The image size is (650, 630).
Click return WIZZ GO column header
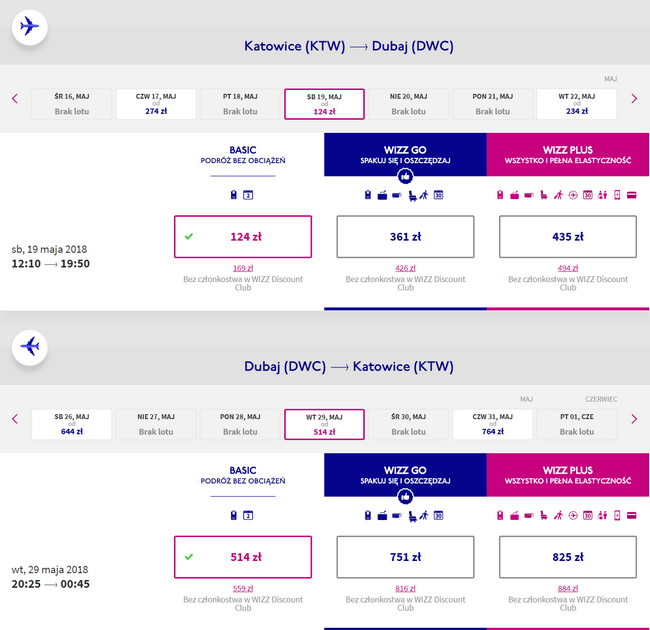(405, 475)
